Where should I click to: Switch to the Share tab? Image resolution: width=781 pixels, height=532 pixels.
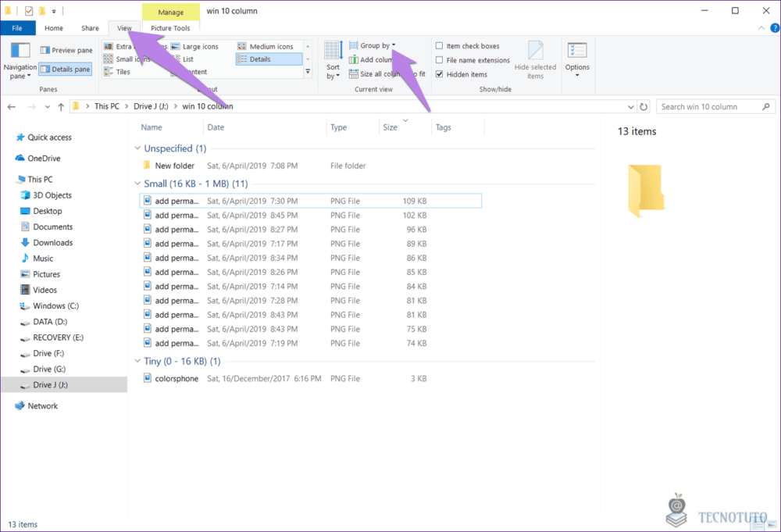click(90, 28)
